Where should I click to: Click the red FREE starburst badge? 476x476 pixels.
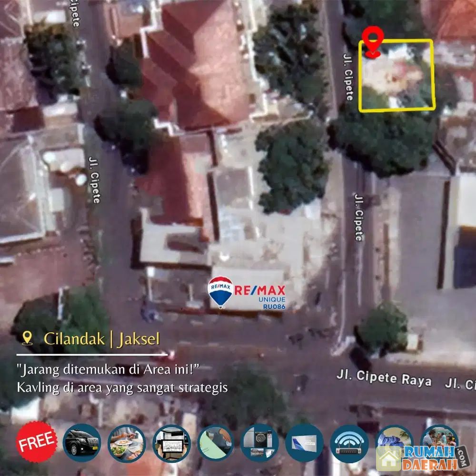37,442
